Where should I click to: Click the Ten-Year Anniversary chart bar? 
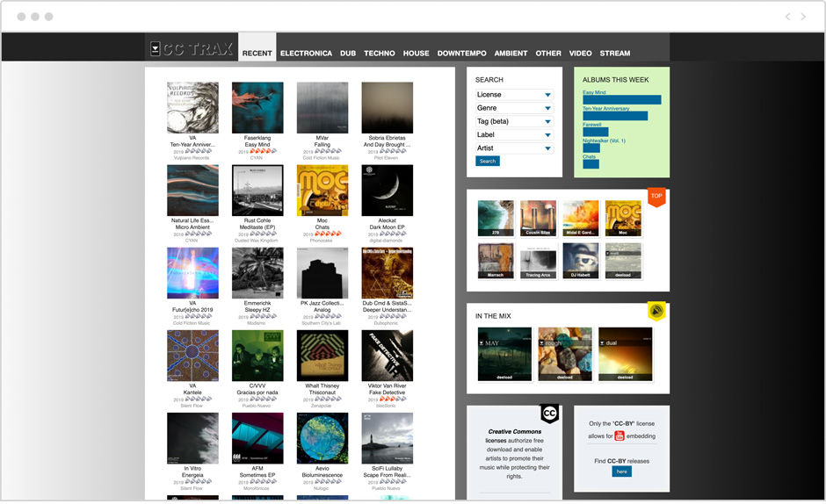615,116
